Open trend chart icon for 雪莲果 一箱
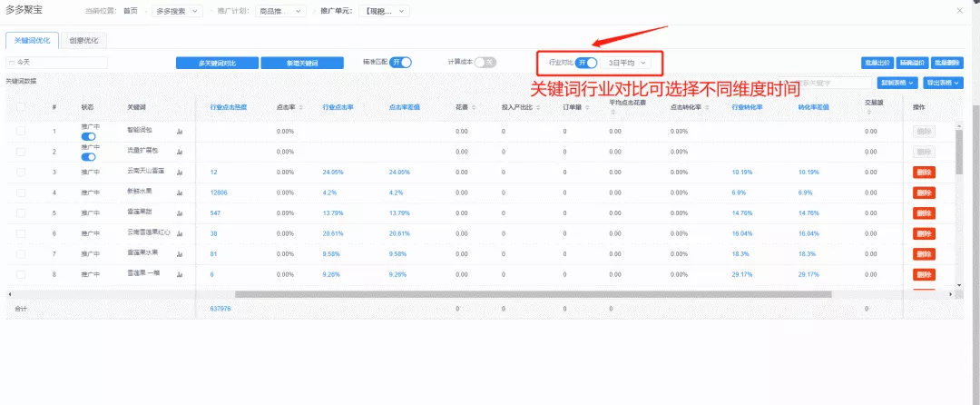Screen dimensions: 980x405 point(180,275)
